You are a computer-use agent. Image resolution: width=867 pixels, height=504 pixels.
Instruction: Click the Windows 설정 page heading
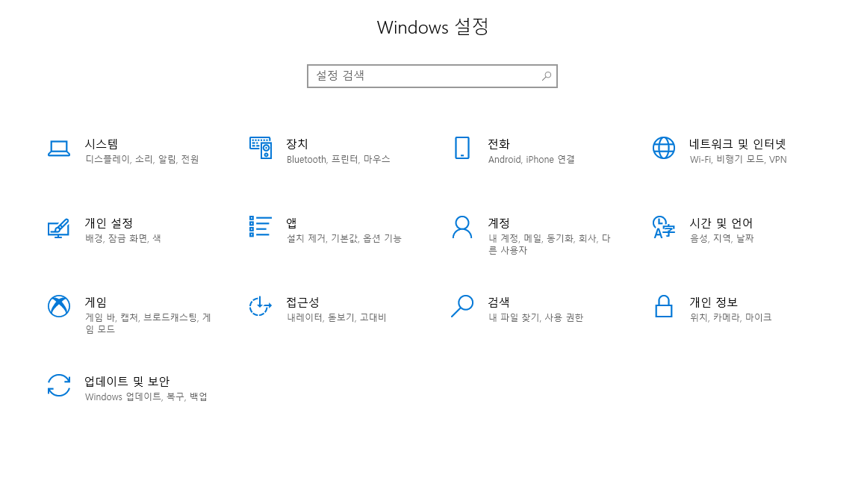pyautogui.click(x=432, y=27)
